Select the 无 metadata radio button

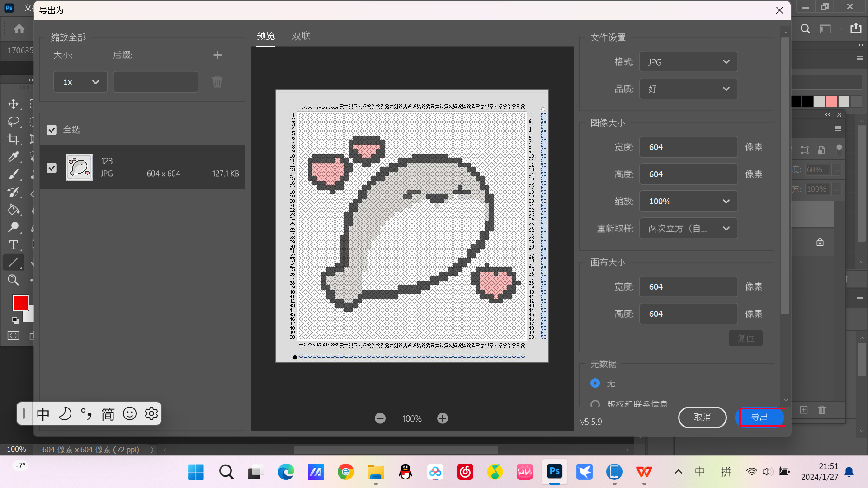click(x=595, y=383)
